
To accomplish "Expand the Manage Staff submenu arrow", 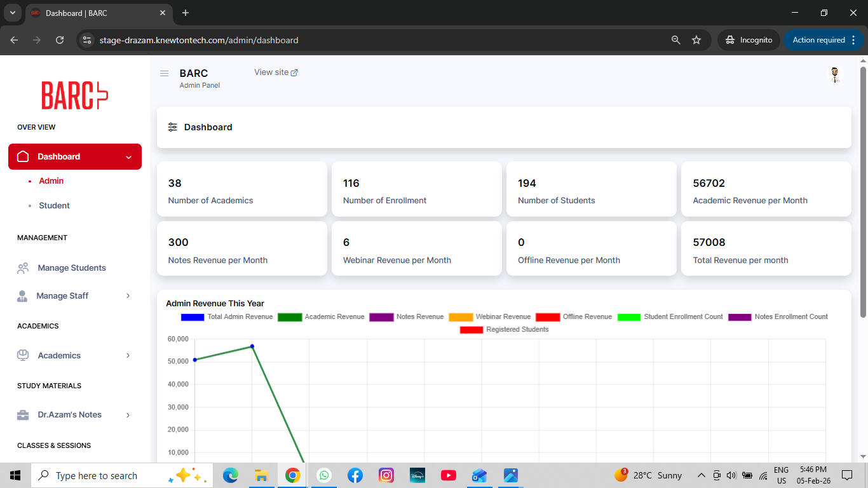I will 128,296.
